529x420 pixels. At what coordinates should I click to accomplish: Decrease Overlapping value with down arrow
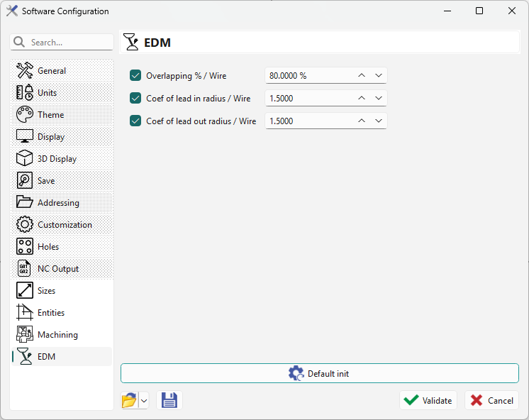379,75
